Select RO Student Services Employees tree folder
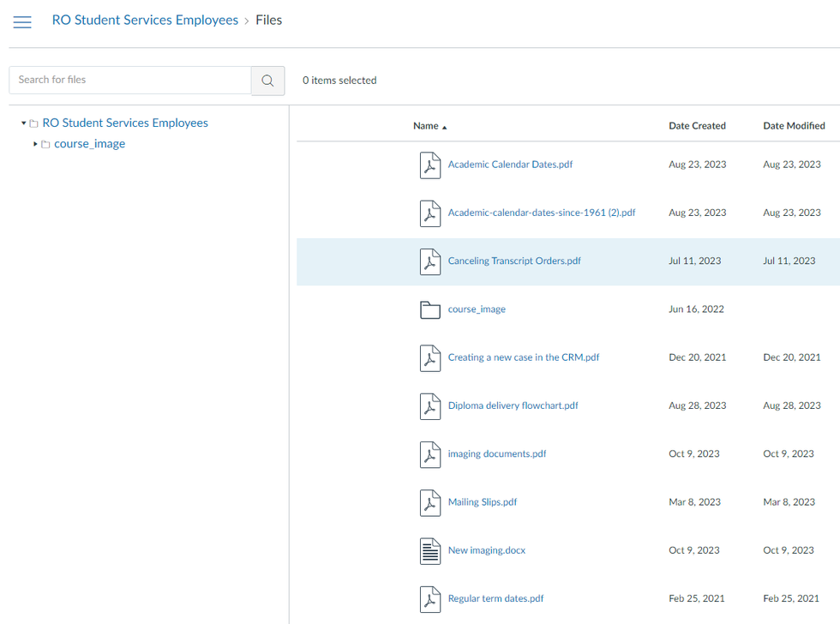Screen dimensions: 840x624 (x=125, y=123)
